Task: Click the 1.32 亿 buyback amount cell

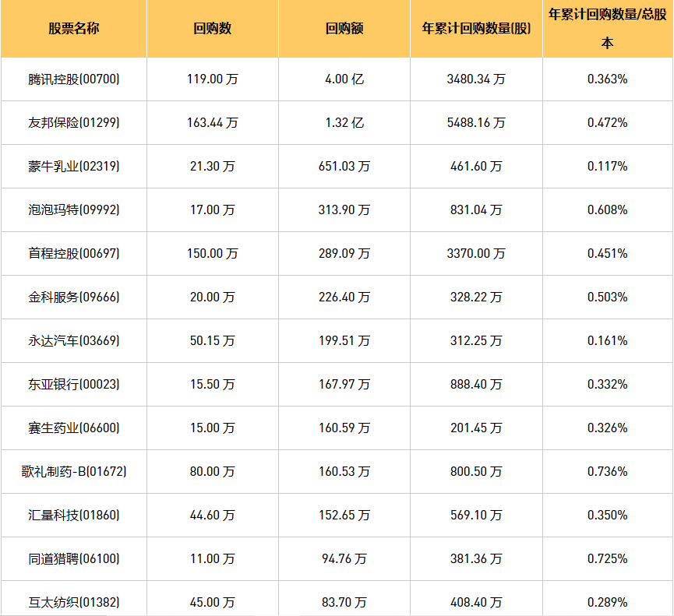Action: pos(344,123)
